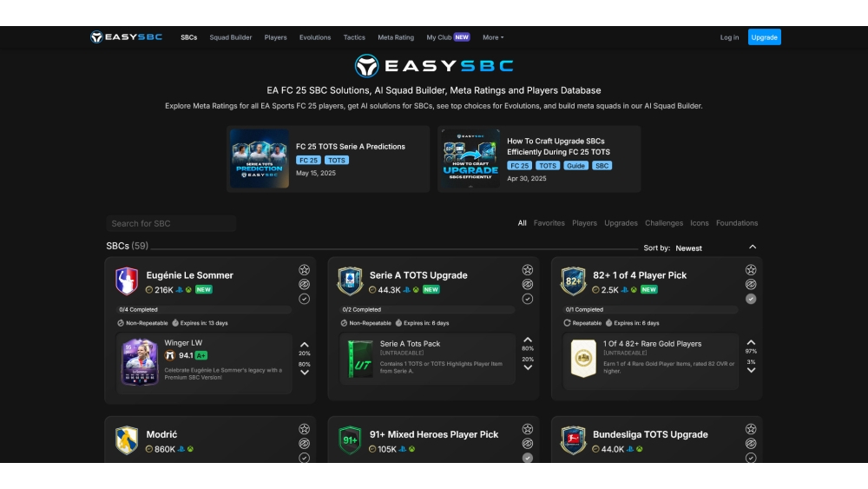The width and height of the screenshot is (868, 489).
Task: Downvote the Serie A TOTS Upgrade SBC
Action: pos(528,367)
